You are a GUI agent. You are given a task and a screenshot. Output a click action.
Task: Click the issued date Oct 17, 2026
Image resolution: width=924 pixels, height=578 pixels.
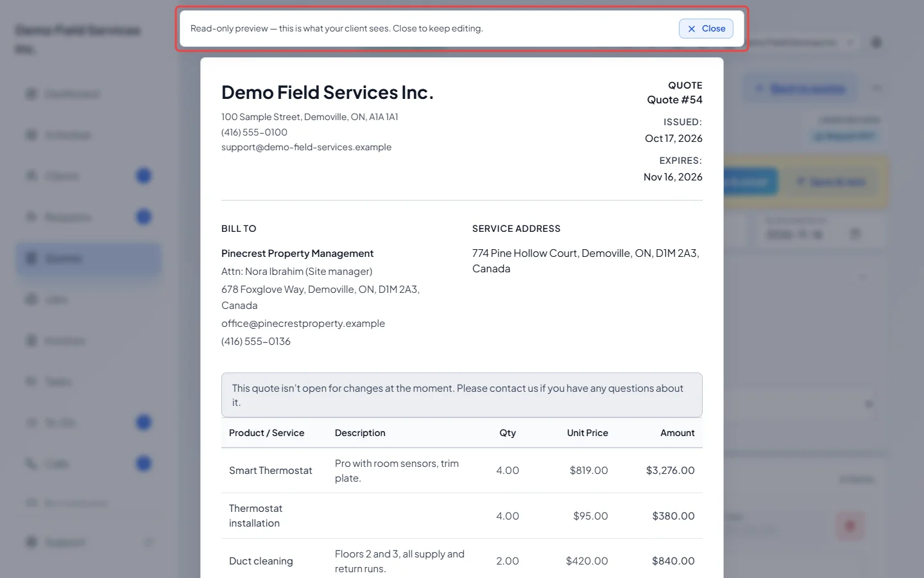click(674, 138)
